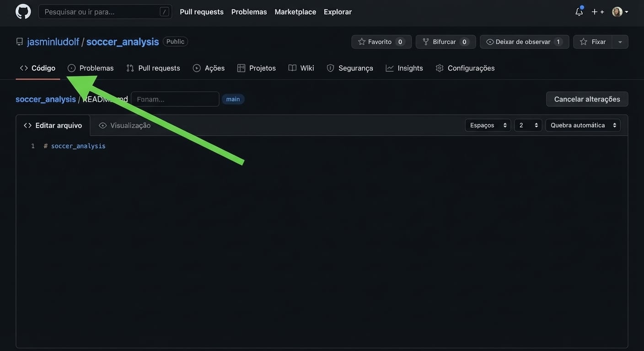Switch to the Visualização preview tab
The image size is (644, 351).
[125, 125]
